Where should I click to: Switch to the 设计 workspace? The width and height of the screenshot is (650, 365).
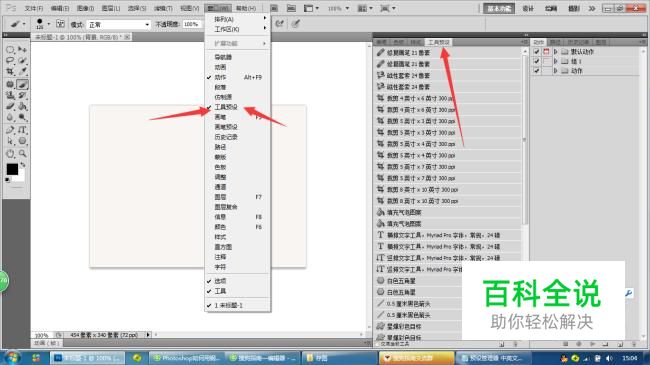[528, 8]
